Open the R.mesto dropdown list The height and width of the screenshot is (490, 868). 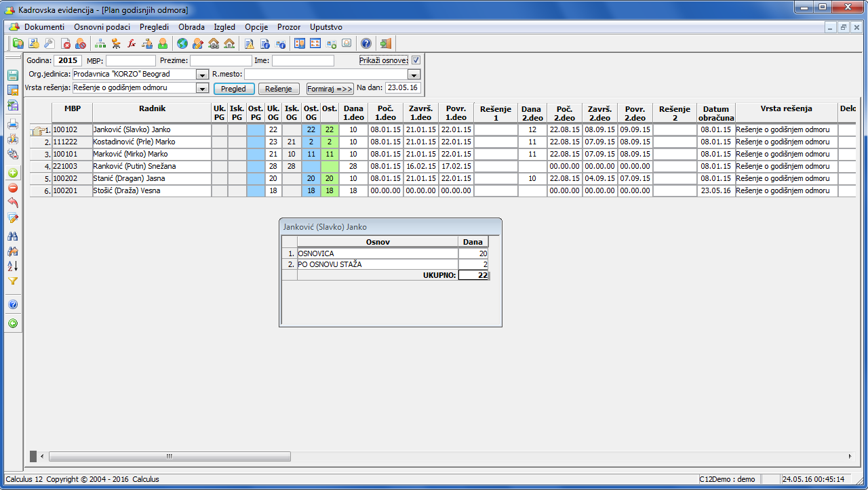[414, 75]
